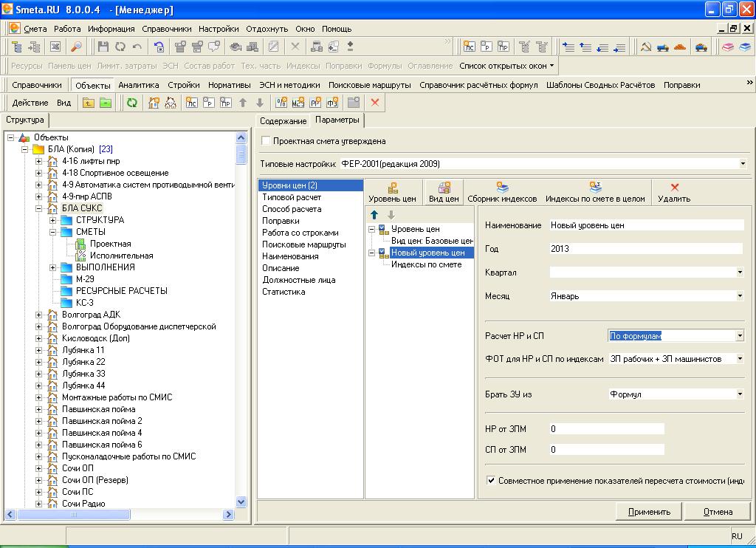The height and width of the screenshot is (548, 756).
Task: Click the RU language indicator
Action: pos(737,536)
